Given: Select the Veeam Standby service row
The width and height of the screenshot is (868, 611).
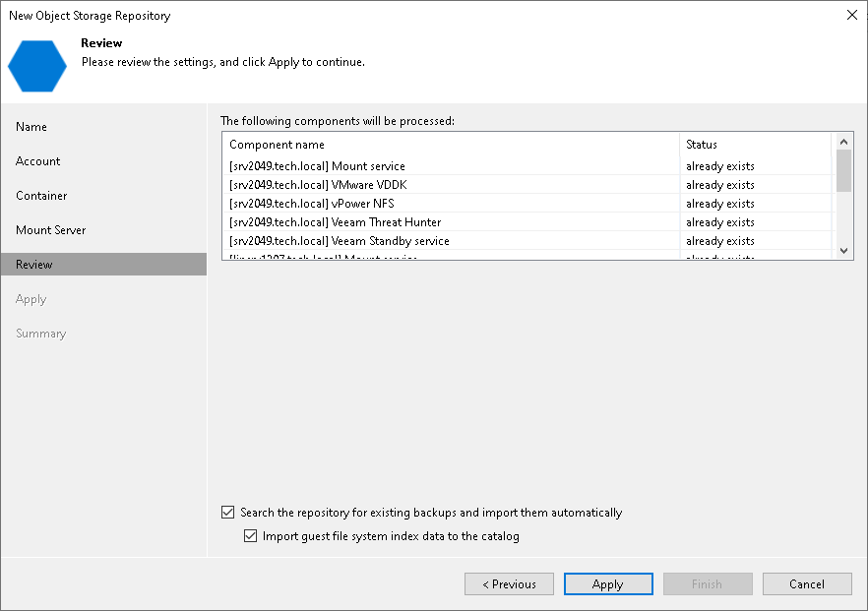Looking at the screenshot, I should click(527, 241).
